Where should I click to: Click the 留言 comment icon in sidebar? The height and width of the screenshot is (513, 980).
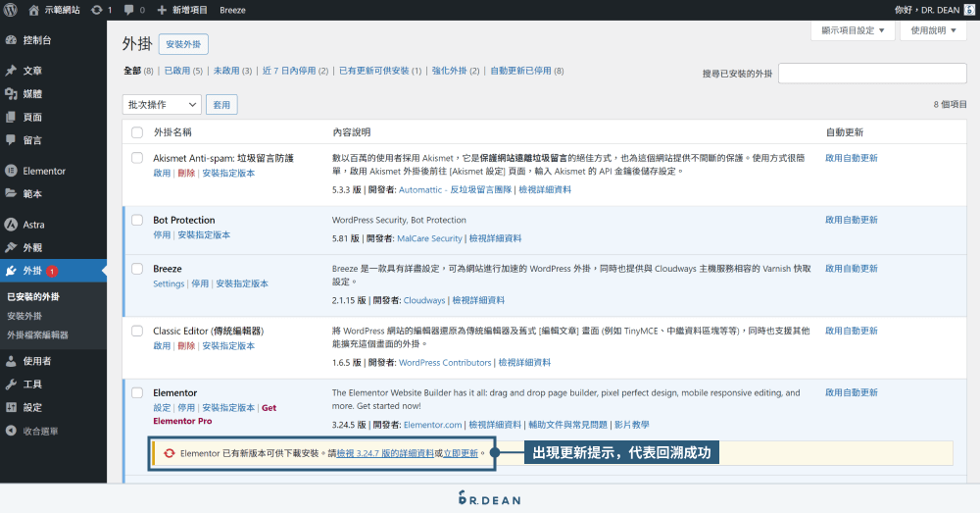click(x=11, y=140)
